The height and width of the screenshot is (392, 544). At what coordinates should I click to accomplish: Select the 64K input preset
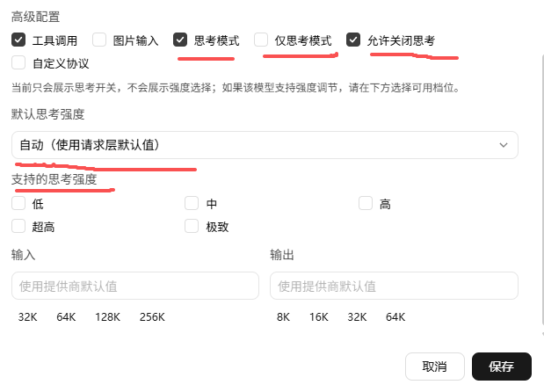(66, 317)
